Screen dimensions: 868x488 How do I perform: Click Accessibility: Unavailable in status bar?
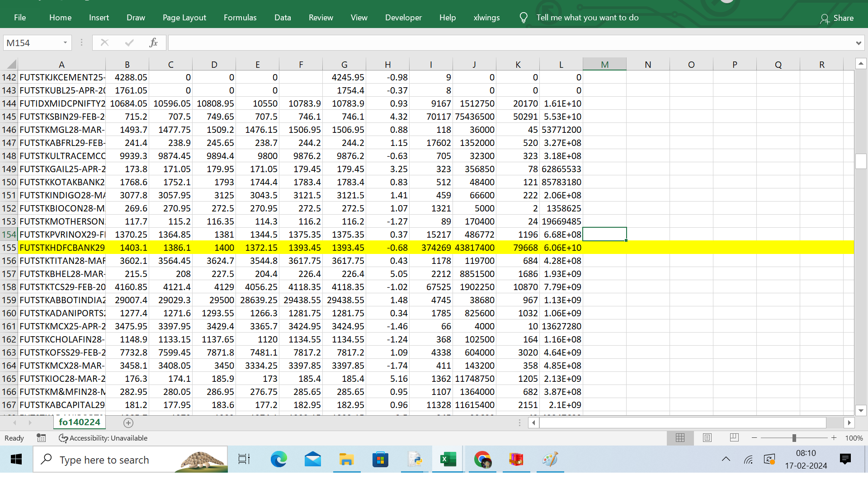click(x=104, y=438)
